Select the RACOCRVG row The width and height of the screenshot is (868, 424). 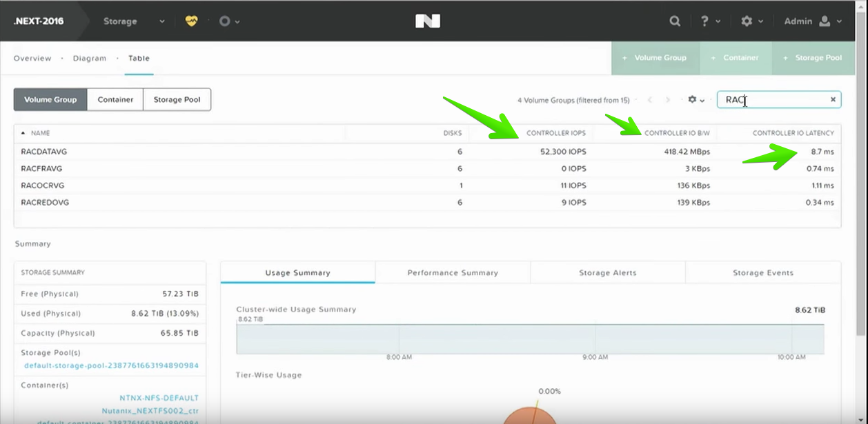point(427,185)
